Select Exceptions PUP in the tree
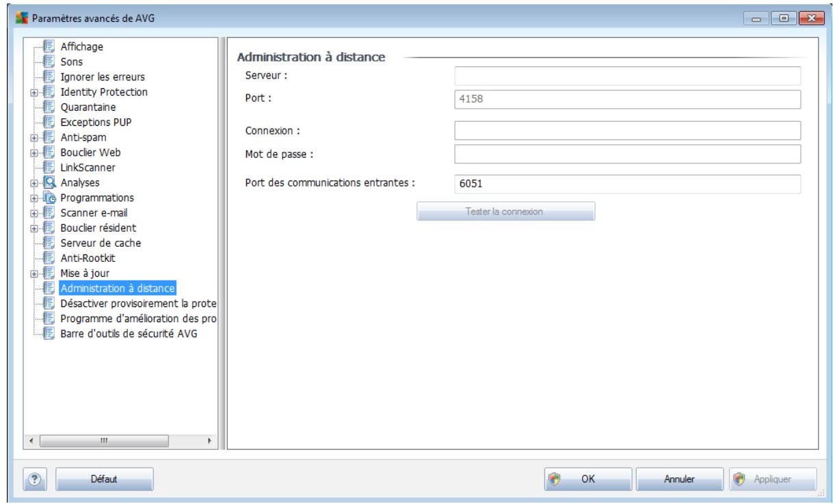This screenshot has height=504, width=833. click(x=95, y=122)
